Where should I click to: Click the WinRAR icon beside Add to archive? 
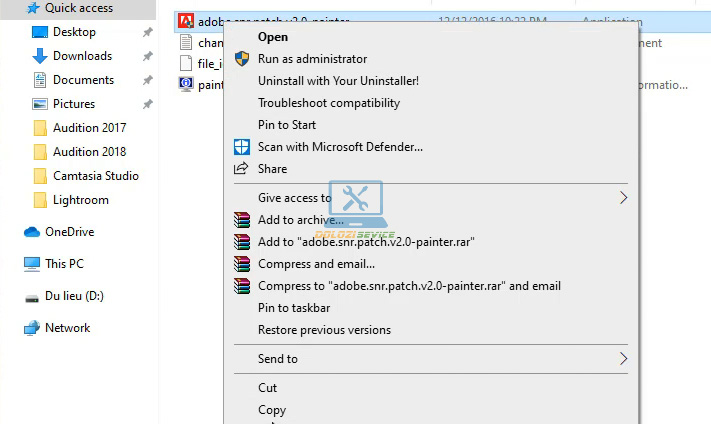241,220
